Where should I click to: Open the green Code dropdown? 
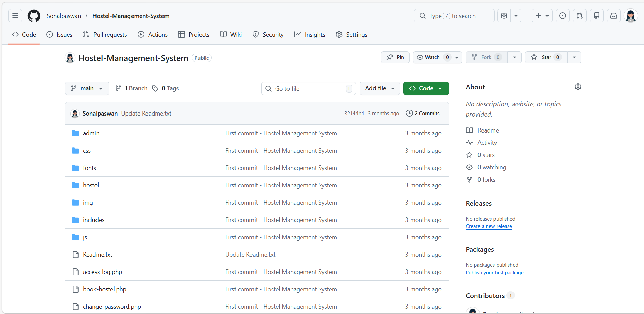[x=426, y=88]
